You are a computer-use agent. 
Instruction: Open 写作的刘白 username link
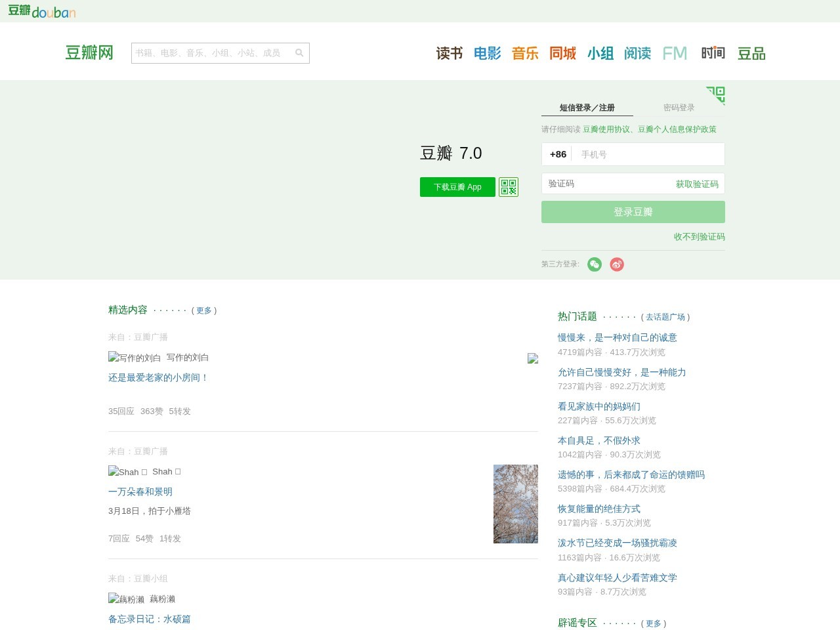(x=188, y=358)
